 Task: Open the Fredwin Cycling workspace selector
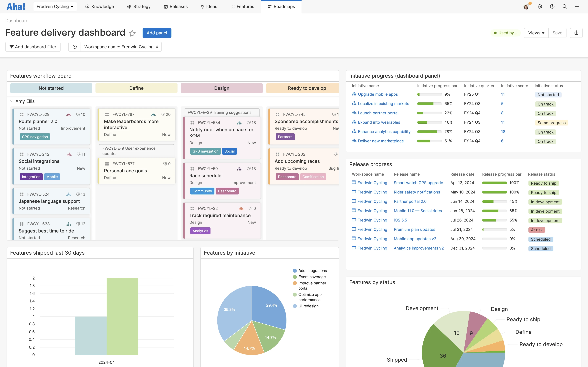click(55, 6)
